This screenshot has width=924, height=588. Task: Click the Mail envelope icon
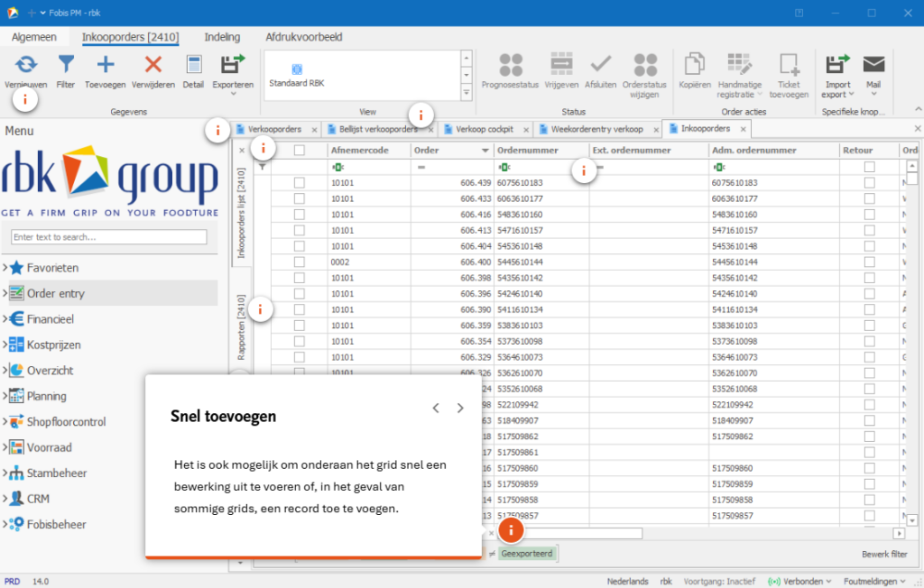873,64
